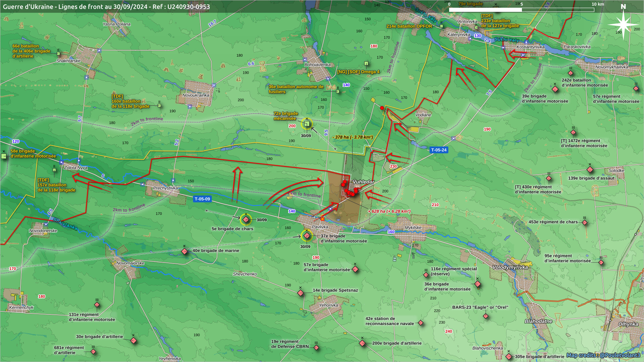The height and width of the screenshot is (362, 644).
Task: Click the north compass star icon
Action: point(623,24)
